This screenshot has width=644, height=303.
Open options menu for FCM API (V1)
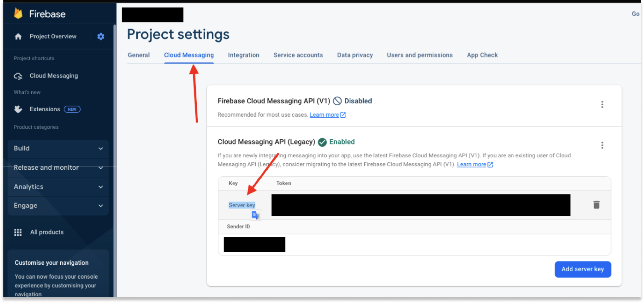pos(602,104)
